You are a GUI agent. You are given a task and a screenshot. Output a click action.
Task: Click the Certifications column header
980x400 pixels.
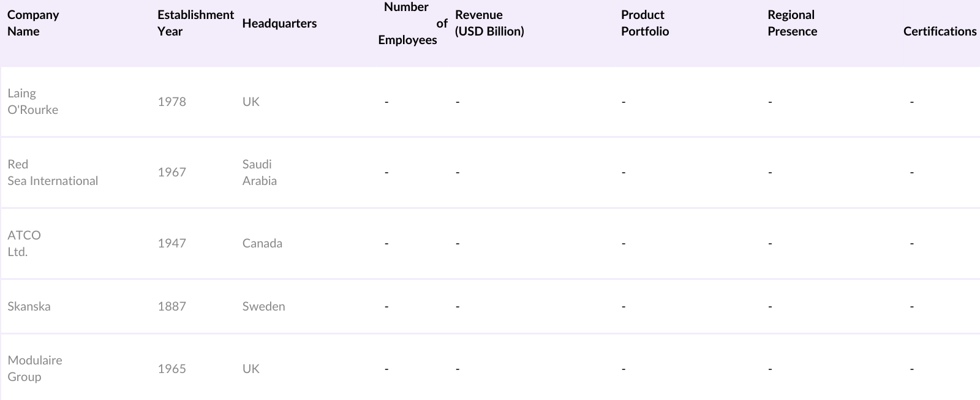pos(940,31)
